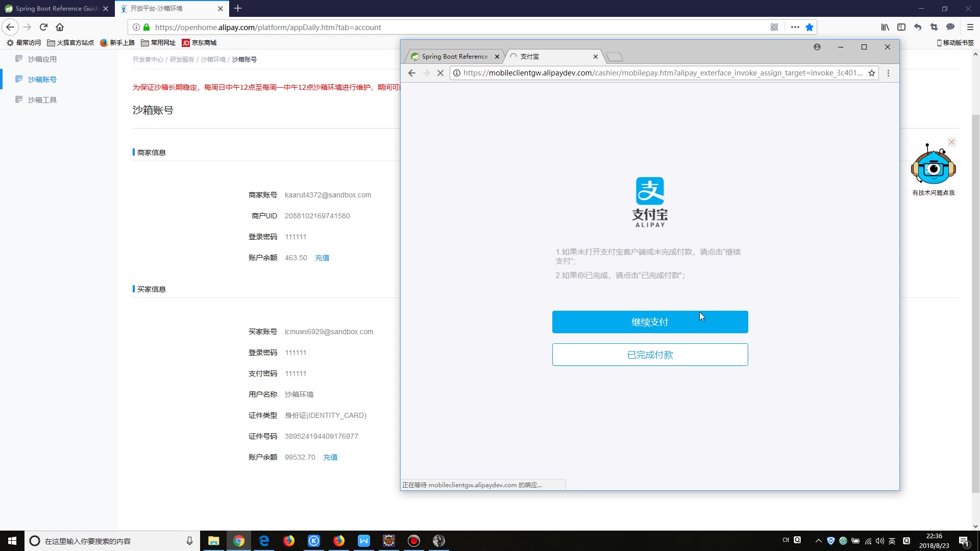
Task: Open a new tab in Firefox
Action: tap(238, 8)
